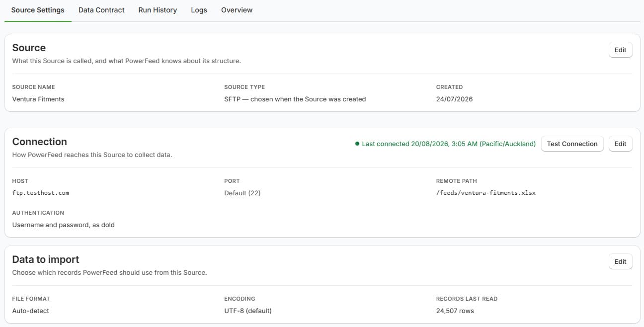Click the AUTHENTICATION field label
This screenshot has height=327, width=644.
(38, 213)
